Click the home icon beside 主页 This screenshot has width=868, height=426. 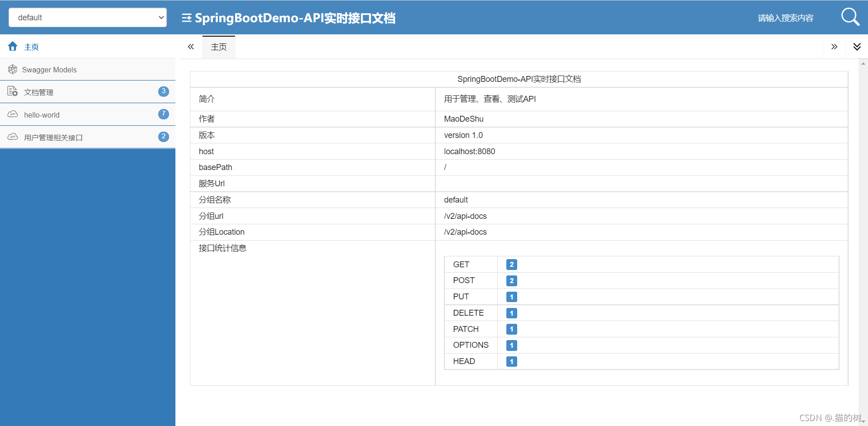click(13, 46)
